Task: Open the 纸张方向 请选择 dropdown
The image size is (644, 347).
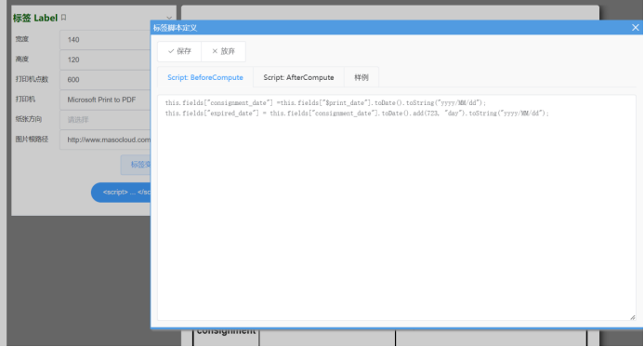Action: (x=105, y=120)
